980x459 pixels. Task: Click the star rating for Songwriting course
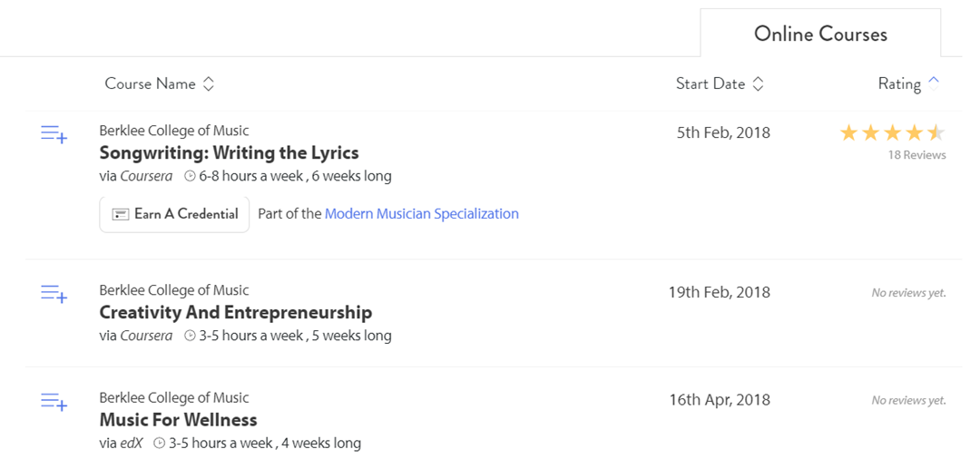tap(892, 134)
